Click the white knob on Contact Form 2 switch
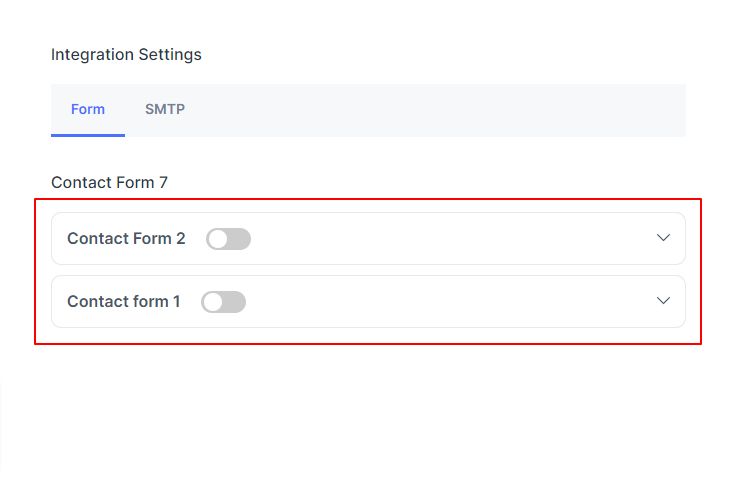729x489 pixels. (x=218, y=239)
